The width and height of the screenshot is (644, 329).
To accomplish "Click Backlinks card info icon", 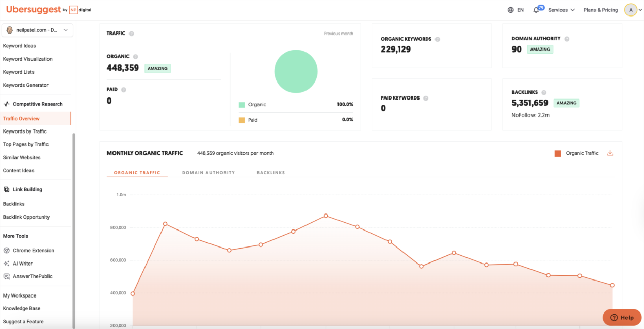I will 544,92.
